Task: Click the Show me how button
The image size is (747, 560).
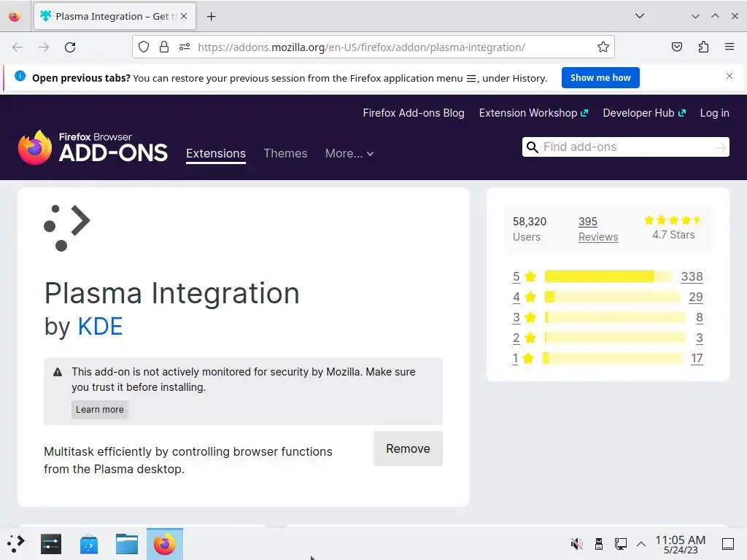Action: 600,77
